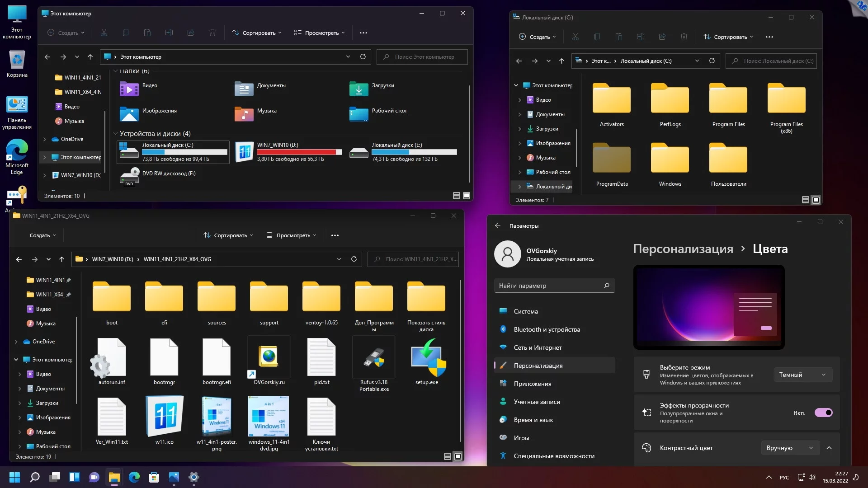Switch to details view in Этот компьютер window
The width and height of the screenshot is (868, 488).
coord(456,196)
